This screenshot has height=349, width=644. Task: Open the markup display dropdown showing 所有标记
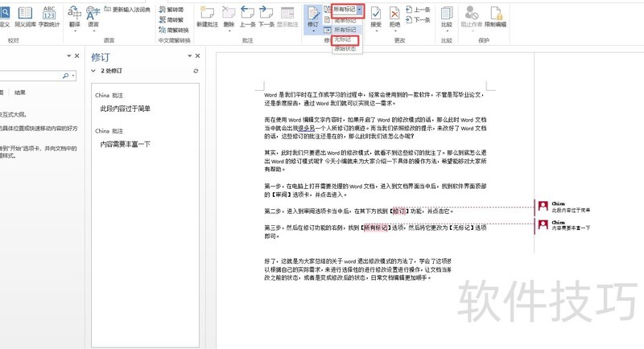click(348, 10)
